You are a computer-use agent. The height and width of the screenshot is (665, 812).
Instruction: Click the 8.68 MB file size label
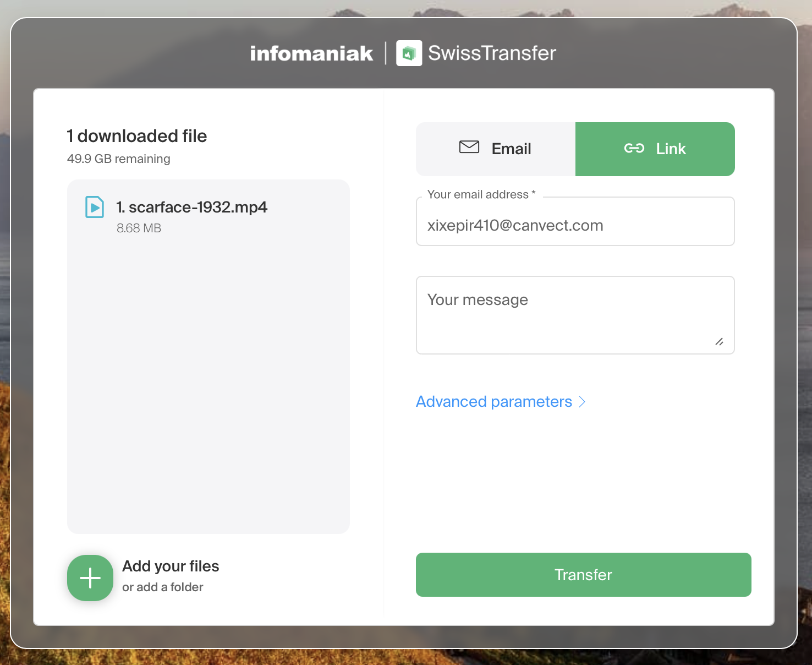[x=139, y=228]
